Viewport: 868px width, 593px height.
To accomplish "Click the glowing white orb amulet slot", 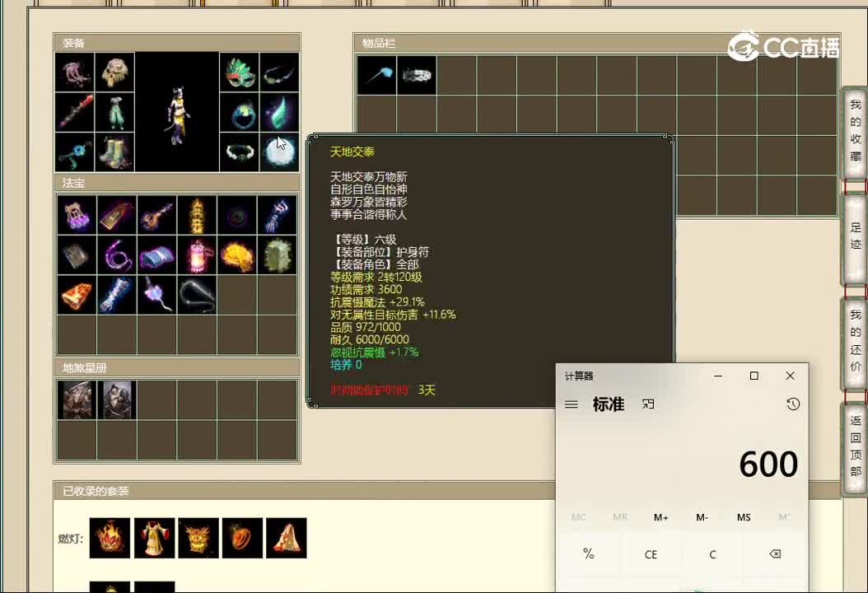I will coord(279,152).
